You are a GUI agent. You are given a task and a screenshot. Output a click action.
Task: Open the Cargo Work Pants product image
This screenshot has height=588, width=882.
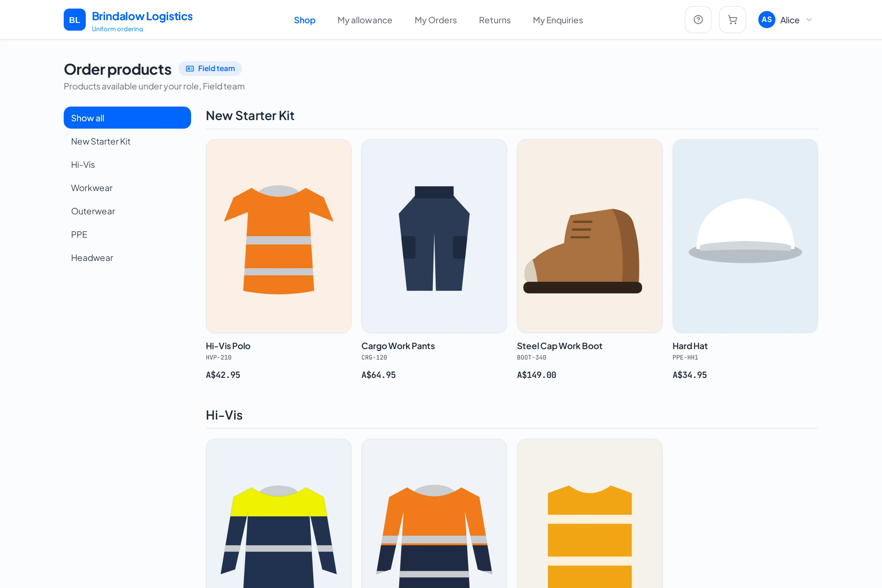click(x=434, y=236)
